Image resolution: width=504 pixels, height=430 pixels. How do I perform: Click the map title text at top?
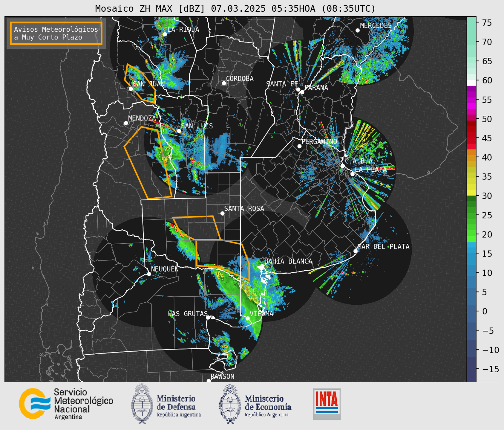(x=235, y=9)
